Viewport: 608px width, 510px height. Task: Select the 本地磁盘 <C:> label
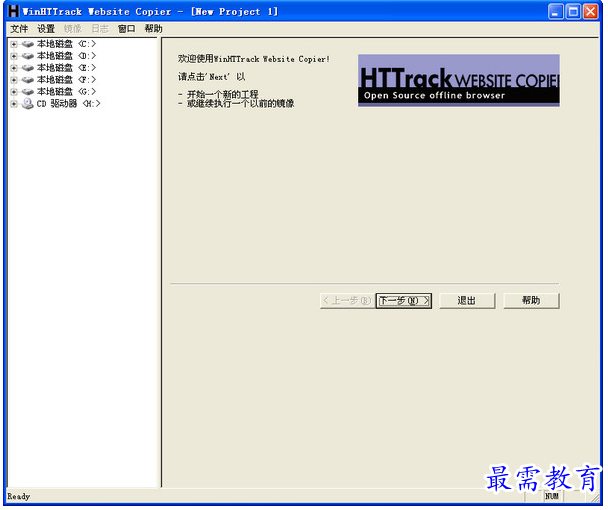point(66,44)
